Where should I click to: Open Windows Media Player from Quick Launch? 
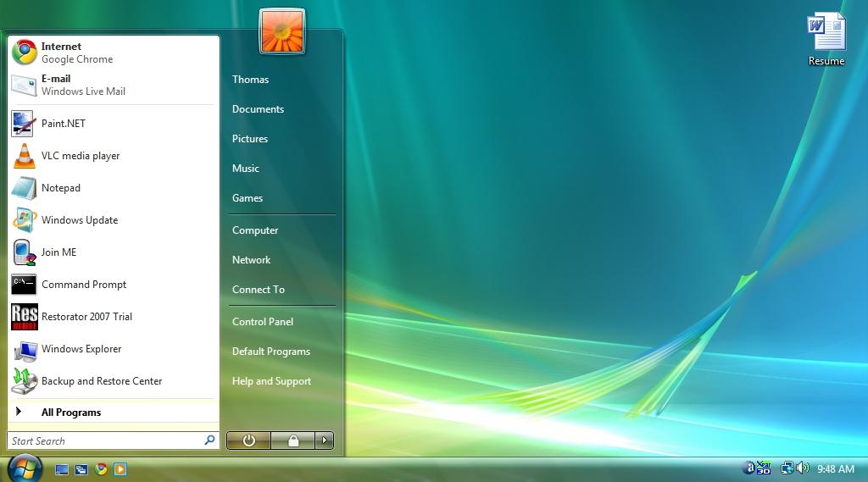coord(120,468)
